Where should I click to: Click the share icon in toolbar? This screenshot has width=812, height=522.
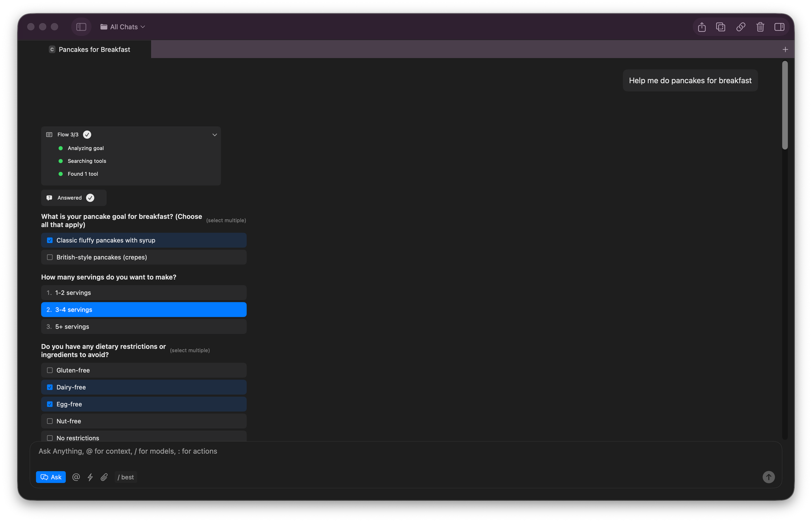[702, 27]
